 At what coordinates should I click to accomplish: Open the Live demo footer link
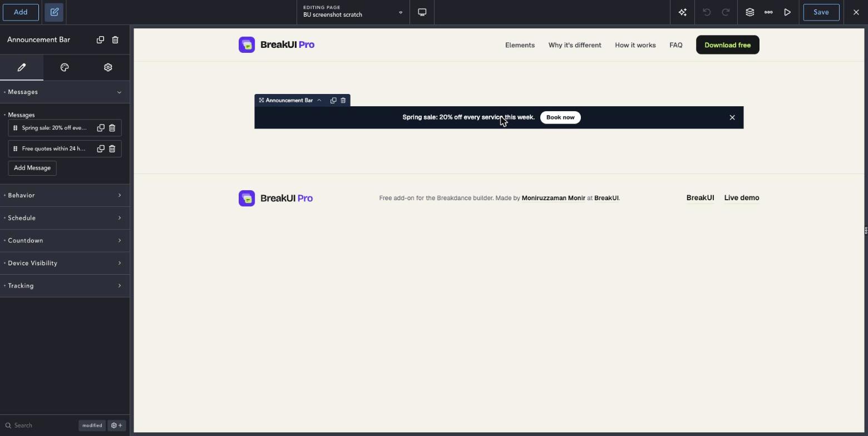(x=742, y=198)
